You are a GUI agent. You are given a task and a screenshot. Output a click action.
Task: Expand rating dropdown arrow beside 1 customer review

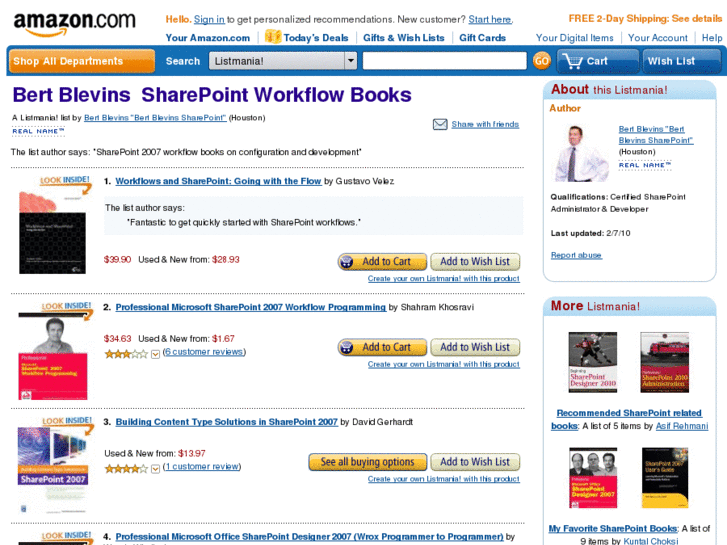click(x=155, y=468)
